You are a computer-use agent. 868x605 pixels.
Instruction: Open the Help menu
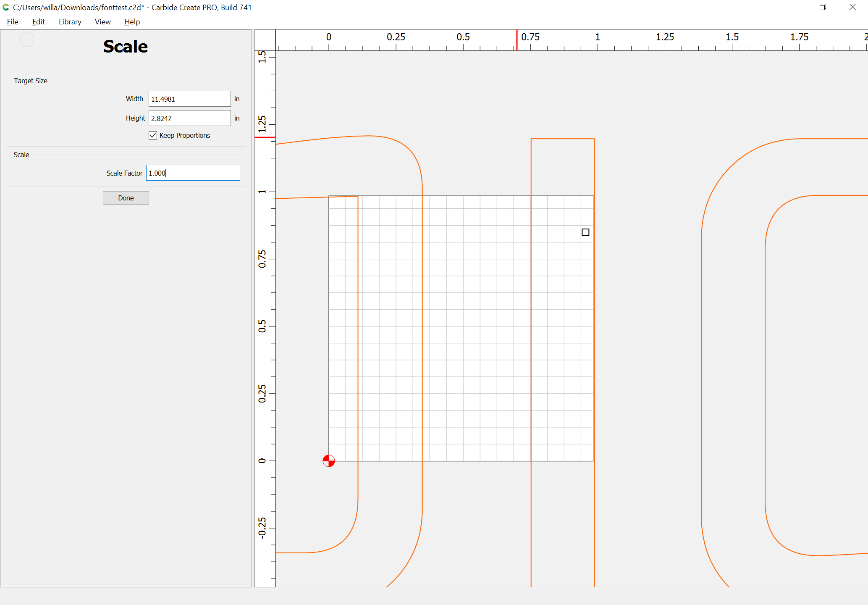pos(132,22)
